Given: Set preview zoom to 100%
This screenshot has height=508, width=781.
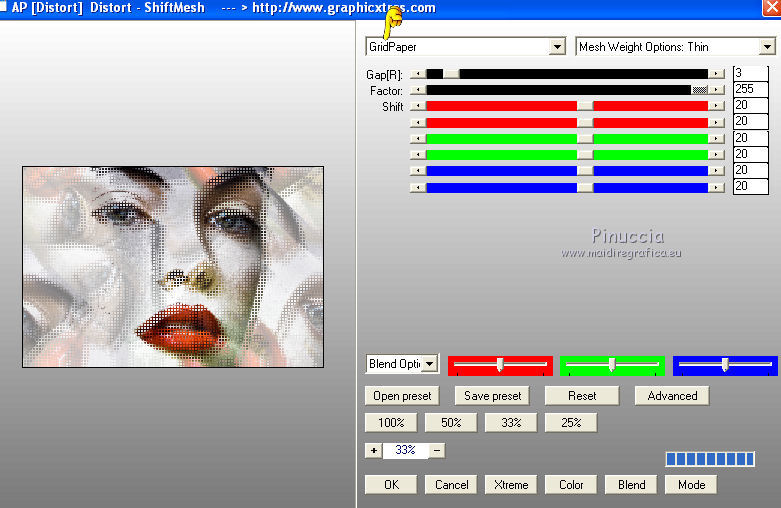Looking at the screenshot, I should pyautogui.click(x=391, y=423).
